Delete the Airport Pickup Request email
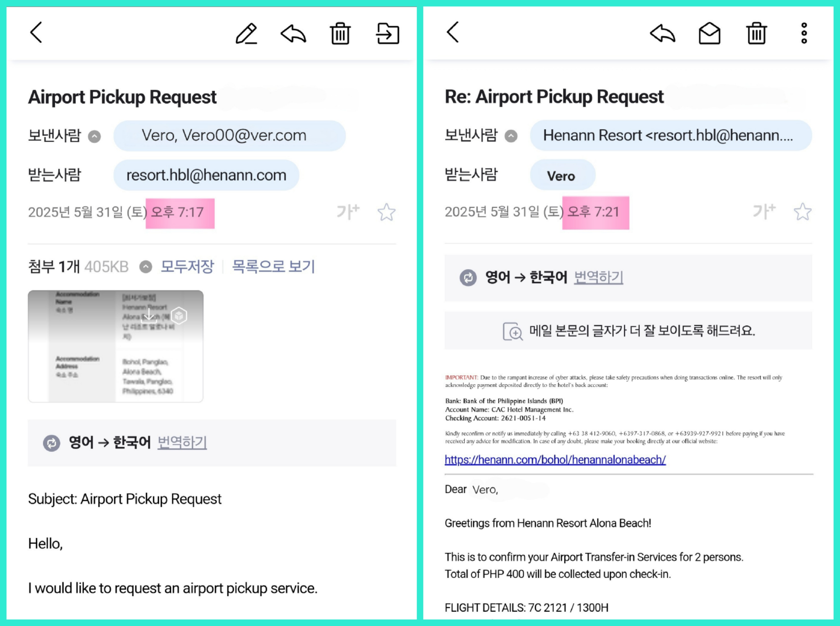The image size is (840, 626). tap(340, 34)
